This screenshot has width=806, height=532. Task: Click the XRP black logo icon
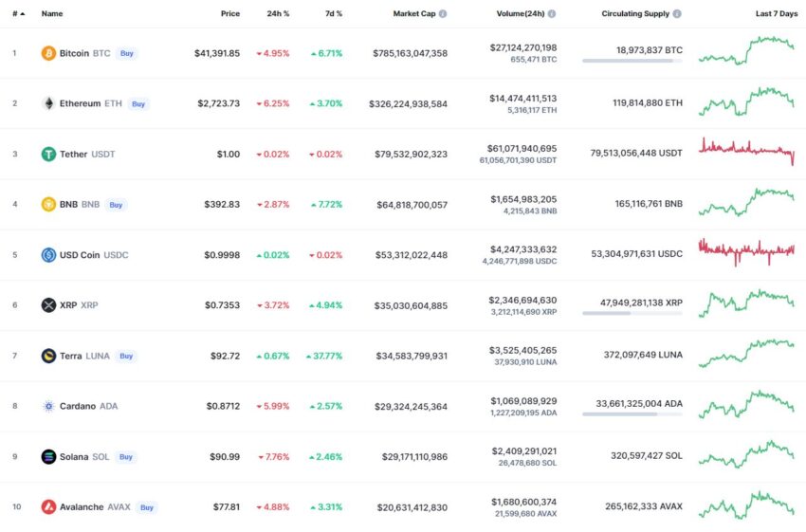click(x=48, y=304)
